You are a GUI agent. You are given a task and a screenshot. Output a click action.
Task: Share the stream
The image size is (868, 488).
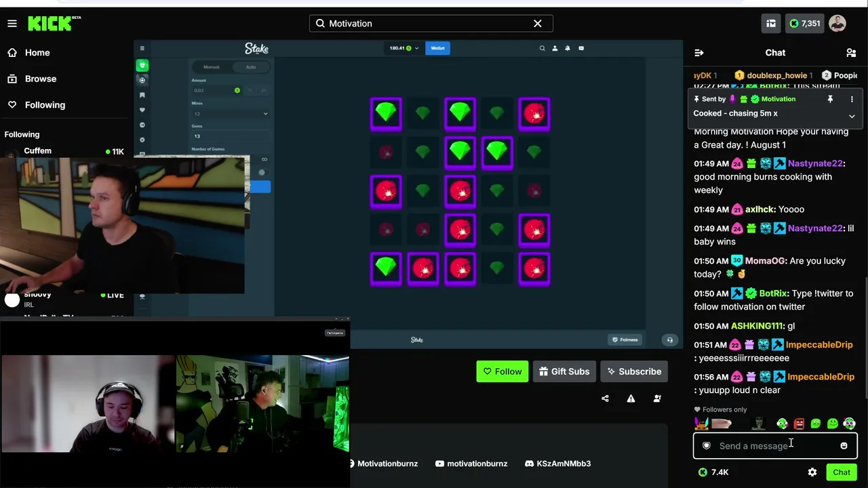605,399
